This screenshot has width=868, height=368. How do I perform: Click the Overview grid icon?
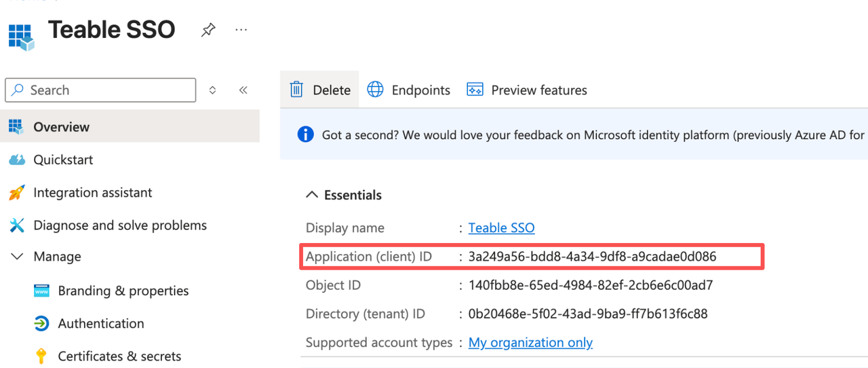coord(16,126)
